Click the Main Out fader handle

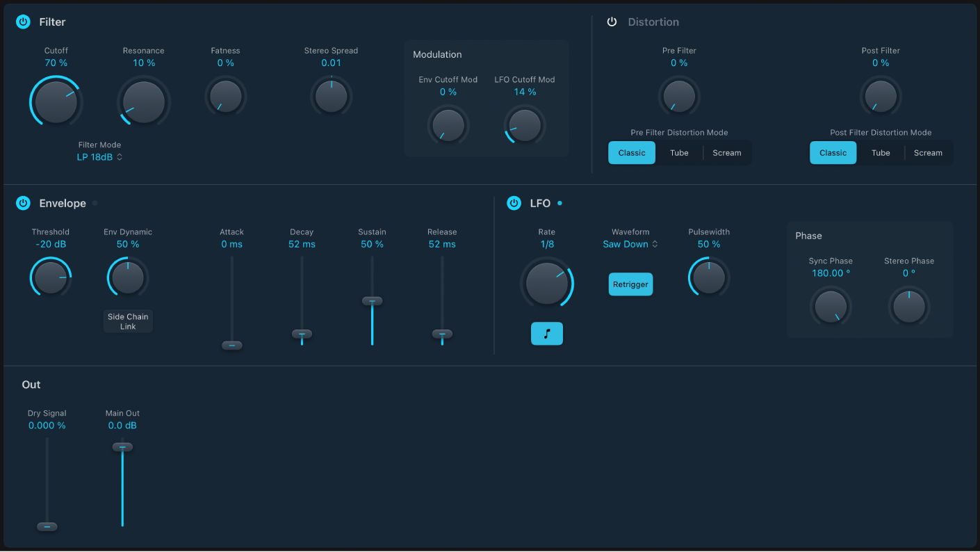[122, 447]
